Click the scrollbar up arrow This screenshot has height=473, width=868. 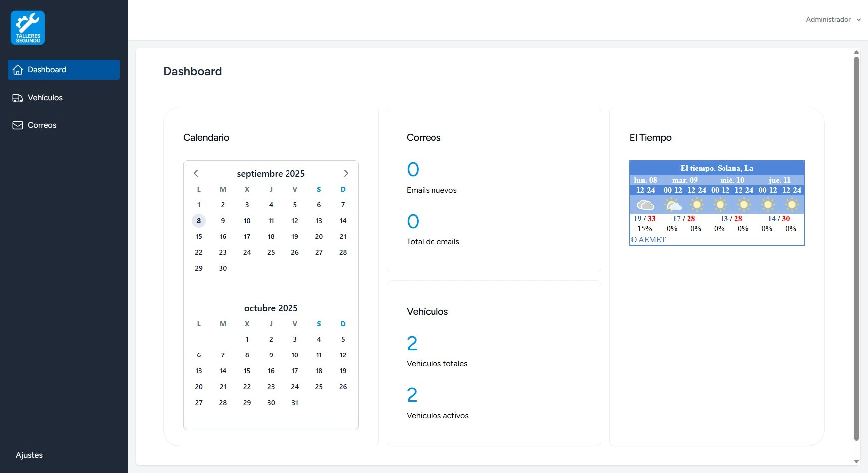(x=856, y=52)
